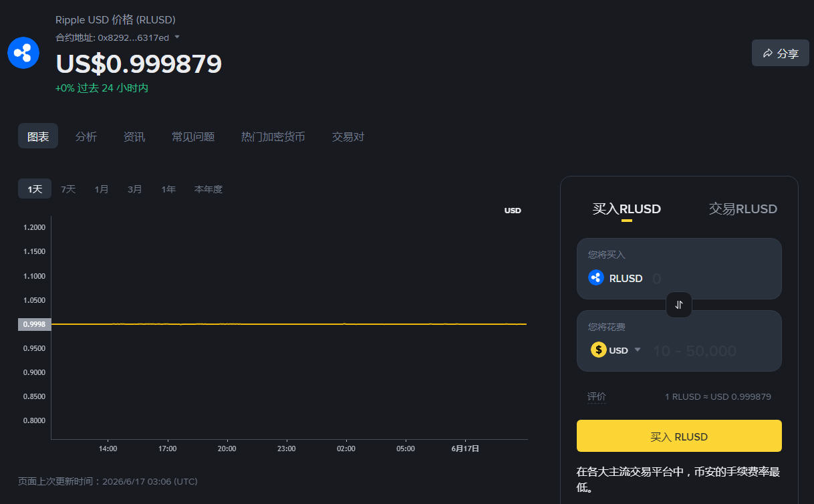Click the 您将花费 field label
Image resolution: width=814 pixels, height=504 pixels.
[x=607, y=327]
